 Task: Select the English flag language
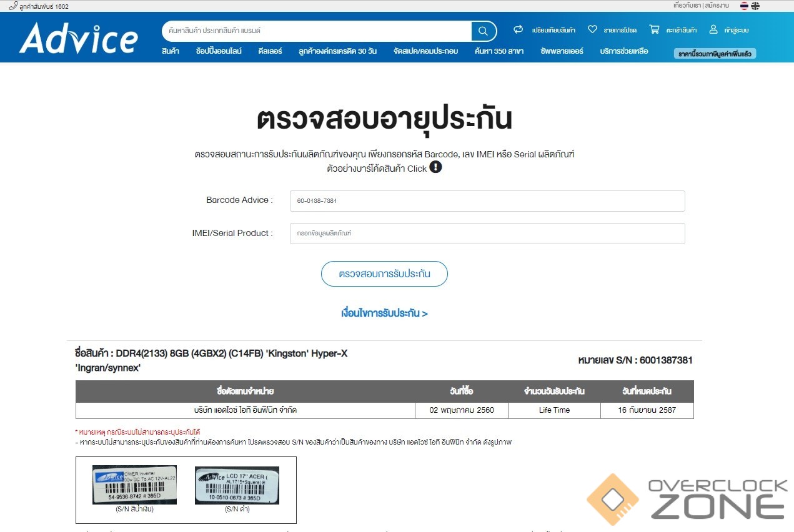coord(755,6)
